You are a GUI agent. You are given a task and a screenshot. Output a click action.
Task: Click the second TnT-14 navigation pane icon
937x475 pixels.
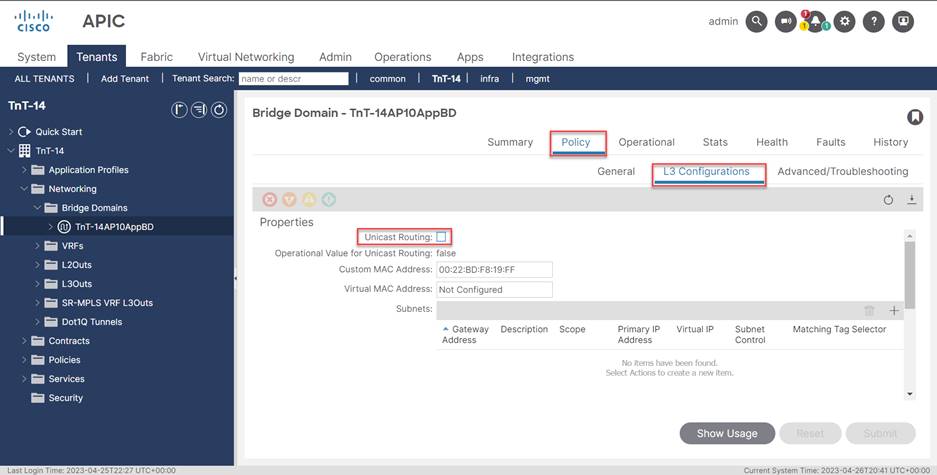(x=199, y=110)
